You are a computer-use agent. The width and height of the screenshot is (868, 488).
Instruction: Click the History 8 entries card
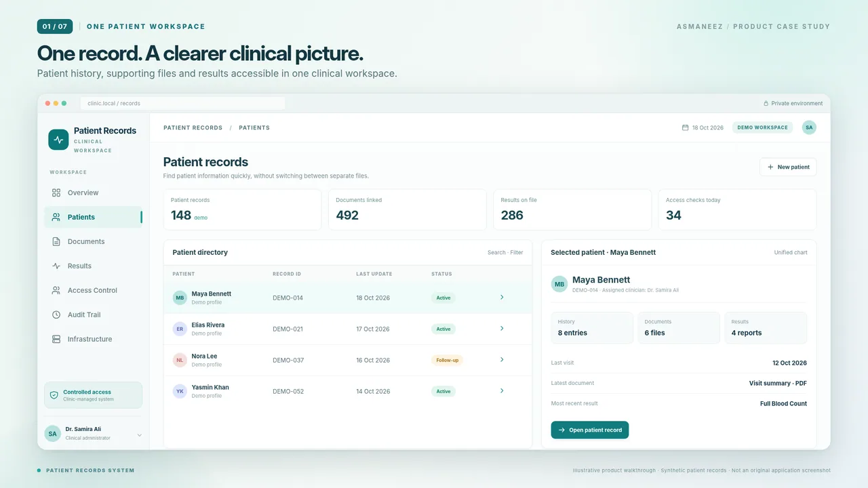(592, 327)
